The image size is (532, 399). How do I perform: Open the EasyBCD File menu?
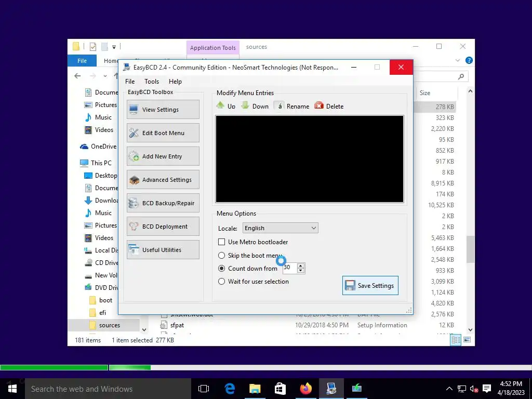point(129,82)
